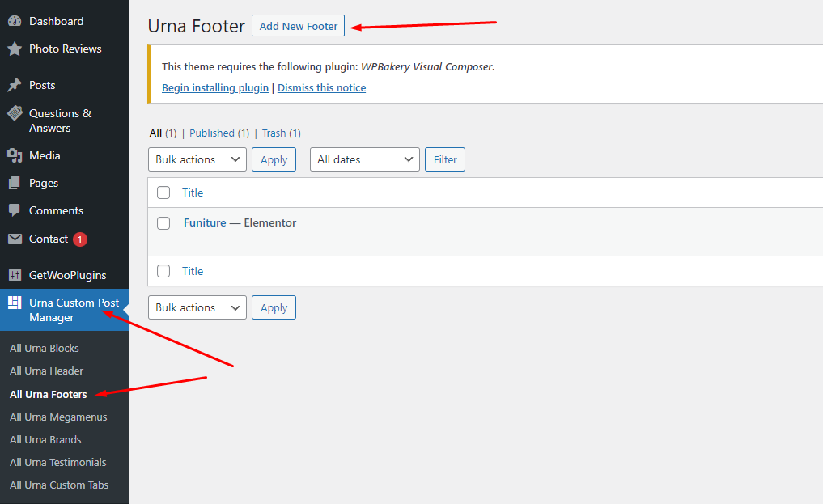
Task: Open the Media menu item
Action: pyautogui.click(x=45, y=156)
